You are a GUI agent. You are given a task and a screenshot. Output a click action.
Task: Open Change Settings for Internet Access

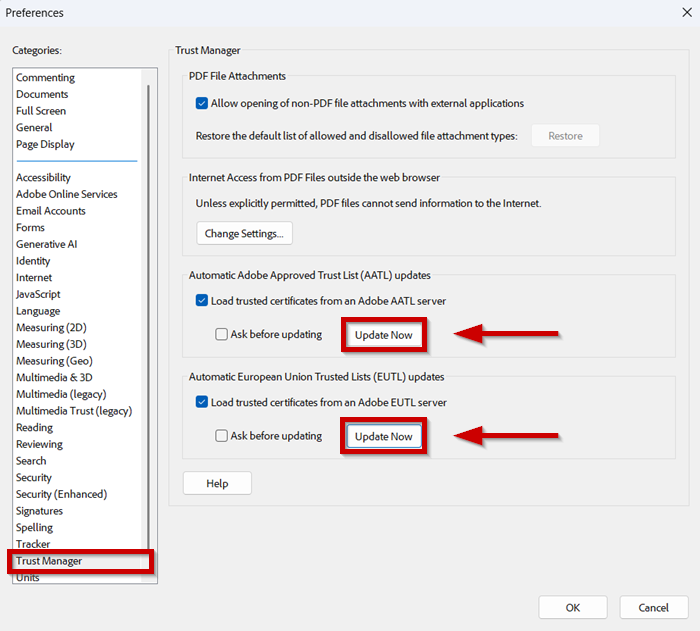[244, 234]
